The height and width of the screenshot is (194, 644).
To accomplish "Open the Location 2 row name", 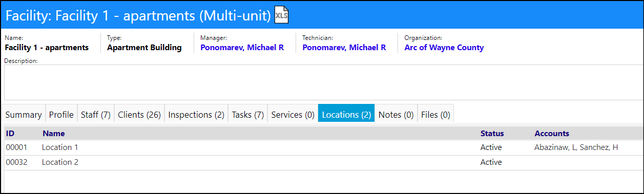I will click(60, 162).
